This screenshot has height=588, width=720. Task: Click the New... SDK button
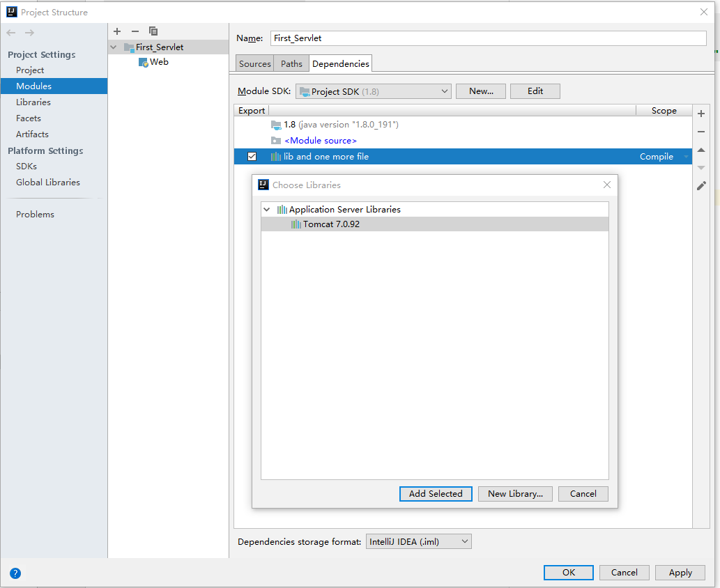[x=481, y=91]
